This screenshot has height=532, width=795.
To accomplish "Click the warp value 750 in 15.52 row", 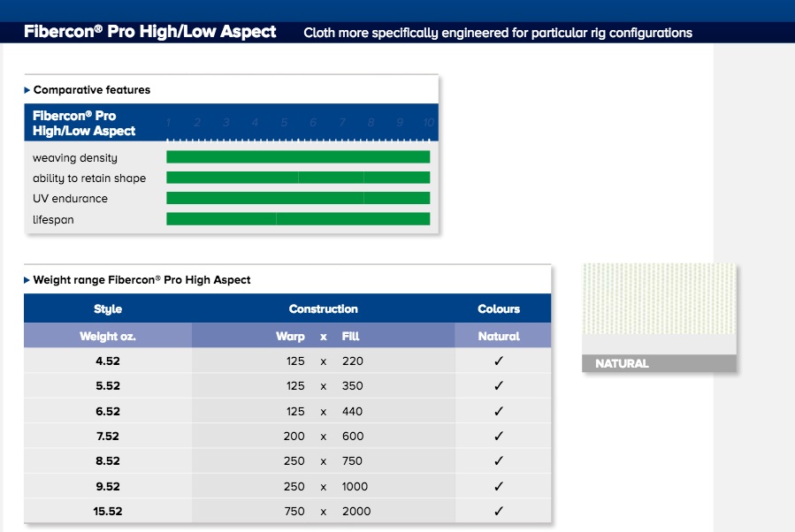I will click(294, 511).
